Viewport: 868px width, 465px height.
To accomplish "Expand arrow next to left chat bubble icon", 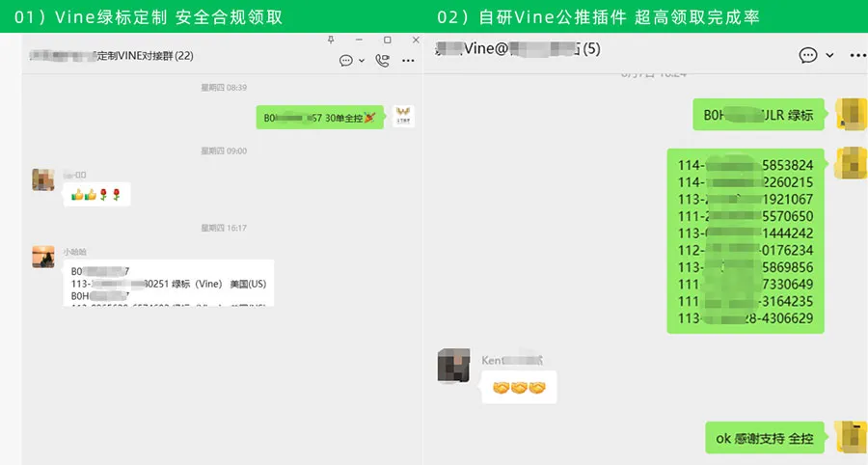I will click(x=362, y=61).
